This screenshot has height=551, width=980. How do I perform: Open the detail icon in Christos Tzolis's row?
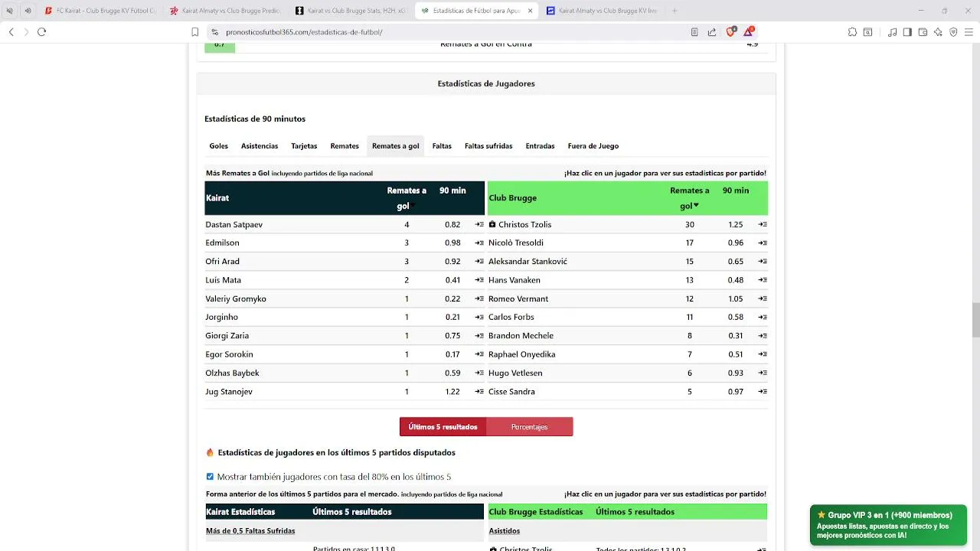tap(763, 224)
